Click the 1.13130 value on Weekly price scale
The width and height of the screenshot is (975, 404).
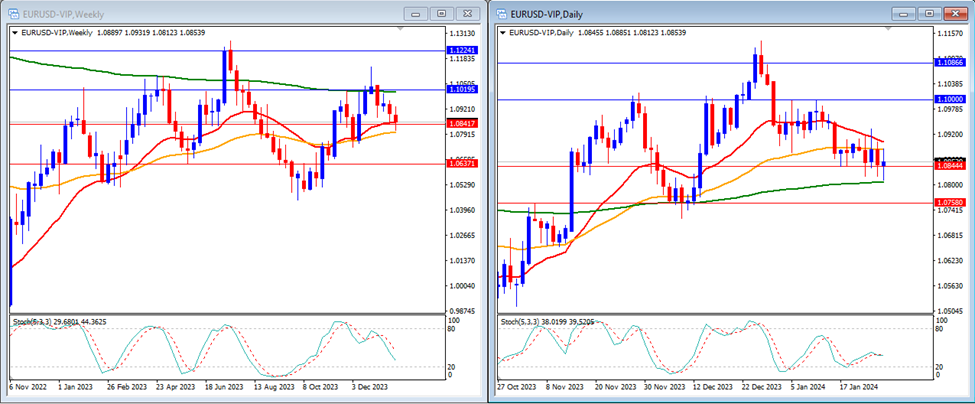click(461, 34)
